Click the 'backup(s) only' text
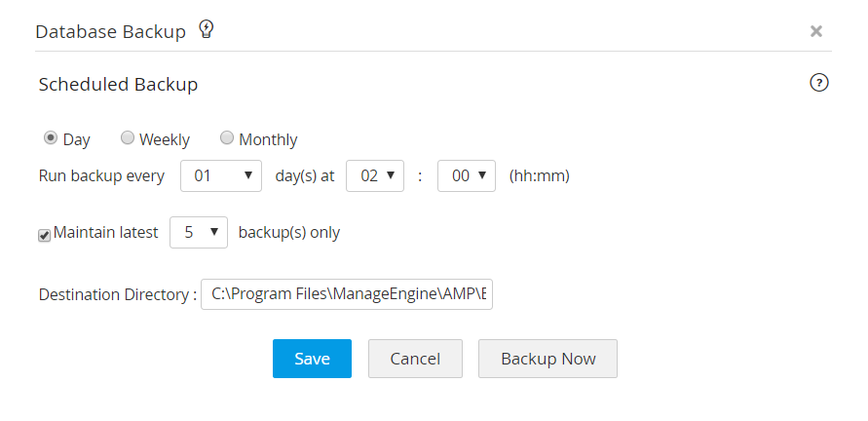Viewport: 868px width, 421px height. (x=289, y=233)
